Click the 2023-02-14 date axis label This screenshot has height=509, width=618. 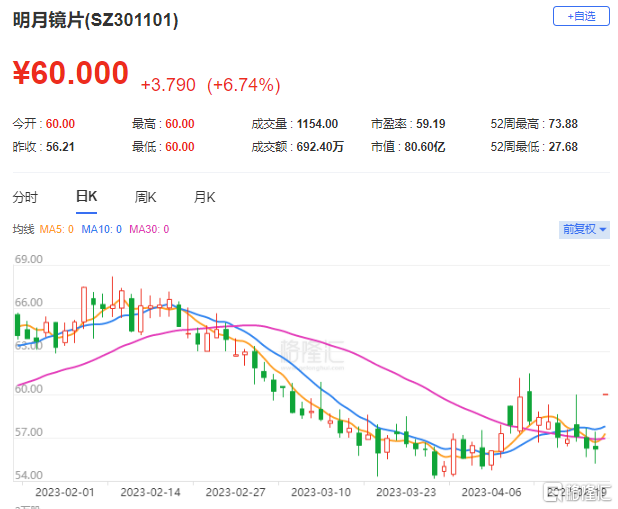tap(150, 492)
